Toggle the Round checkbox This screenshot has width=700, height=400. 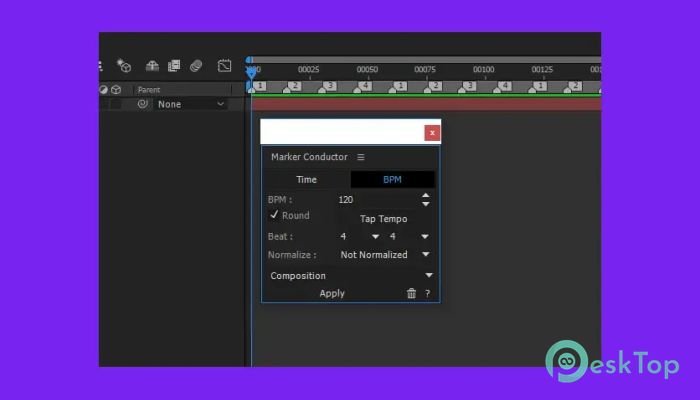274,215
